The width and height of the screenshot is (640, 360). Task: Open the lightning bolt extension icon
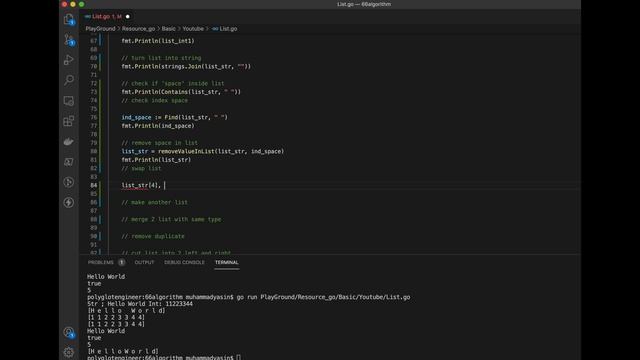(69, 202)
